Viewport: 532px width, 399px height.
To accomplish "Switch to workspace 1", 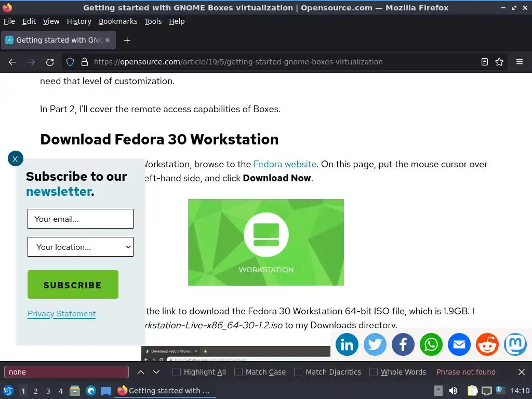I will (23, 391).
